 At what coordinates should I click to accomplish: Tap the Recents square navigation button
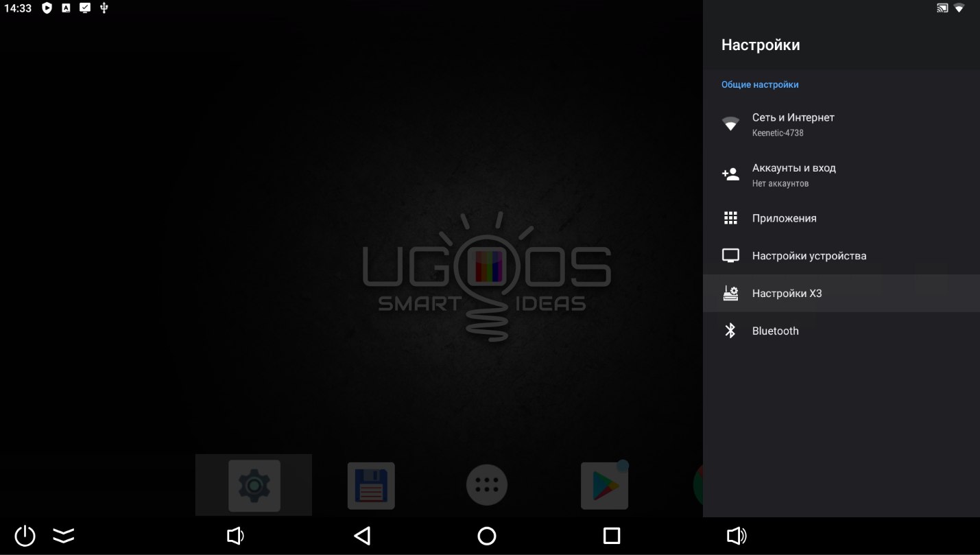[x=612, y=536]
